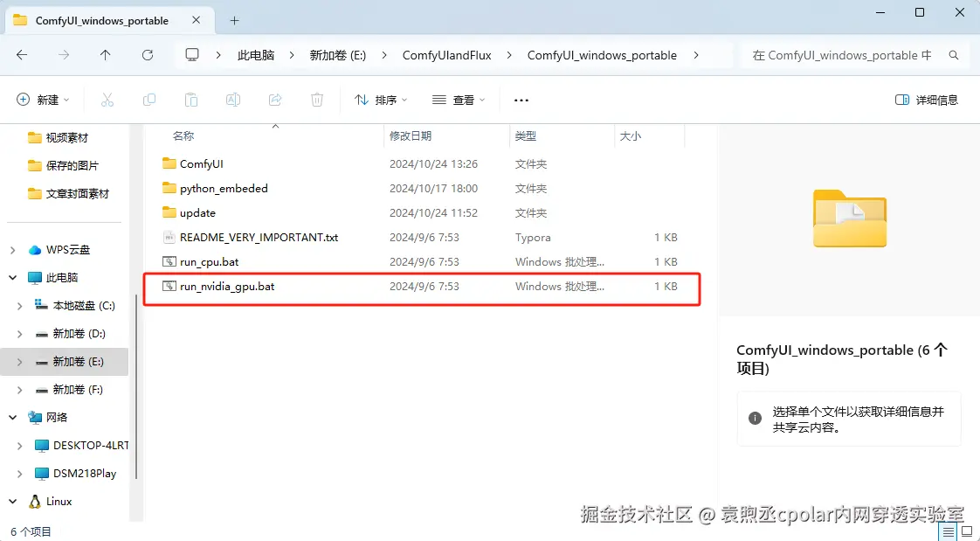Select 保存的图片 folder in sidebar

pos(63,166)
